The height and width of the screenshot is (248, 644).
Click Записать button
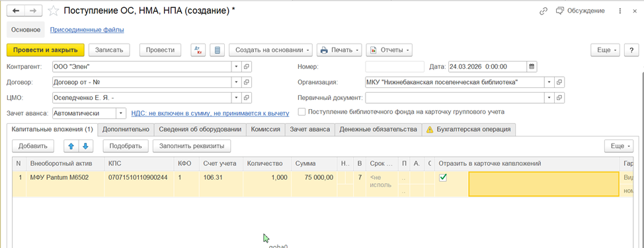coord(109,50)
